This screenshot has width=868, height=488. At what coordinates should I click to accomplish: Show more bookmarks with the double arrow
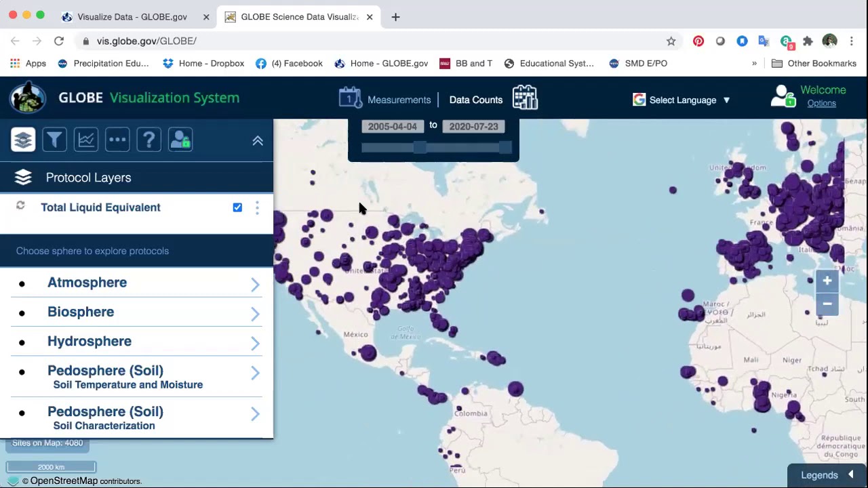coord(754,63)
